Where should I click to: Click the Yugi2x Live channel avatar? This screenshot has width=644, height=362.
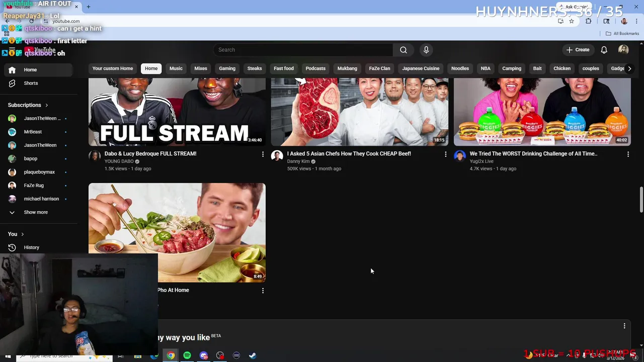(459, 156)
